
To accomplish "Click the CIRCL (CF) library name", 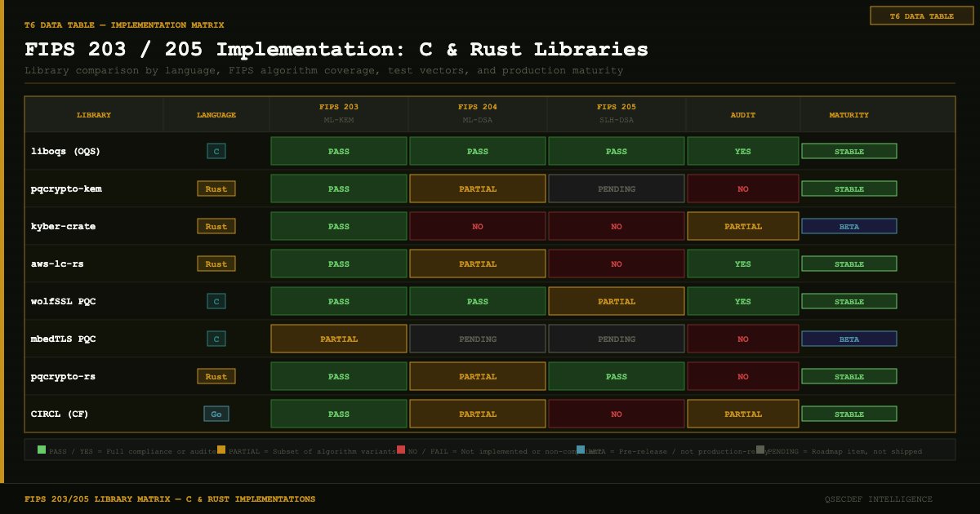I will pyautogui.click(x=60, y=414).
